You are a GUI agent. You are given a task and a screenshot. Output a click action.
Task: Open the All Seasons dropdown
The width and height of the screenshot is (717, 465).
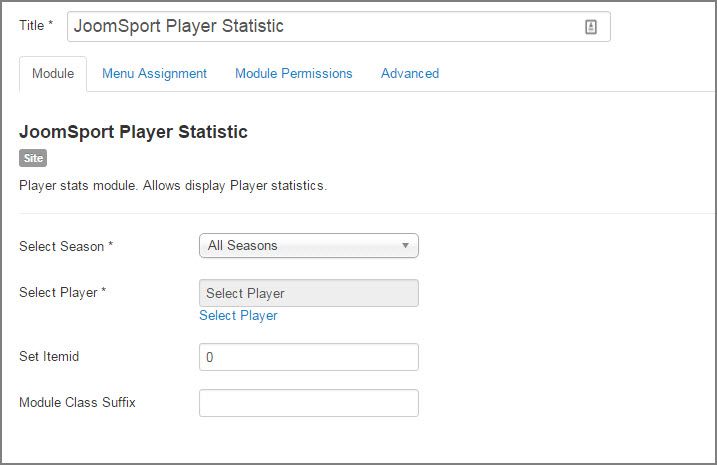(x=309, y=246)
